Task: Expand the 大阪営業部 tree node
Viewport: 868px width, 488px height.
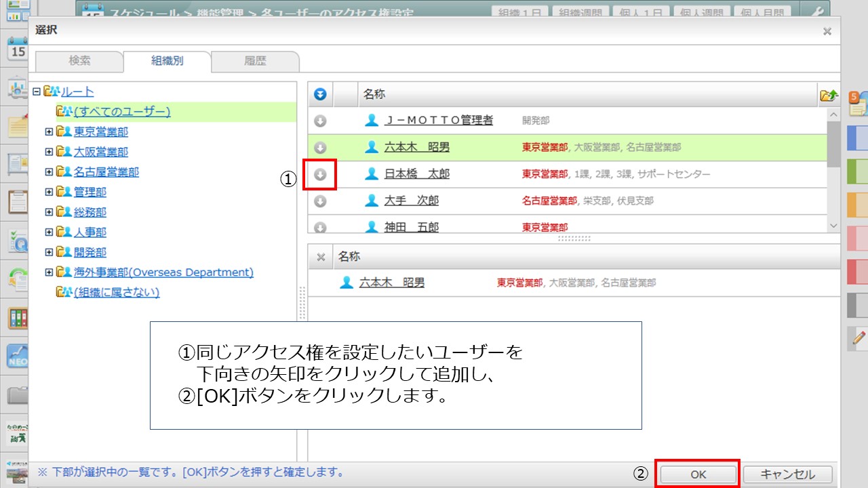Action: pyautogui.click(x=49, y=152)
